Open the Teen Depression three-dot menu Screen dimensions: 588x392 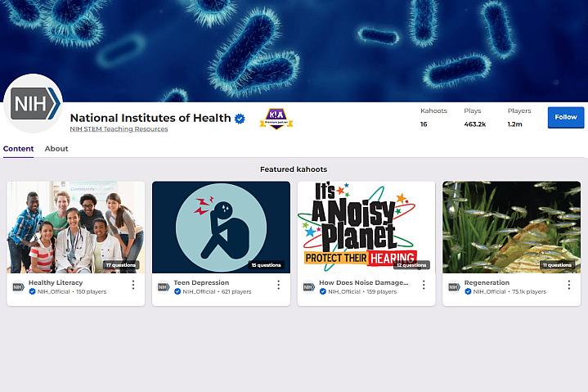278,285
